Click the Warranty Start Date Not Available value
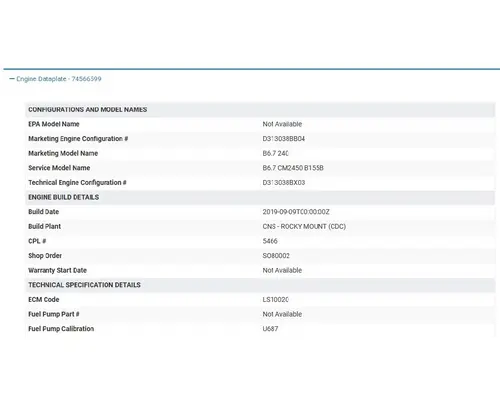 pos(282,270)
